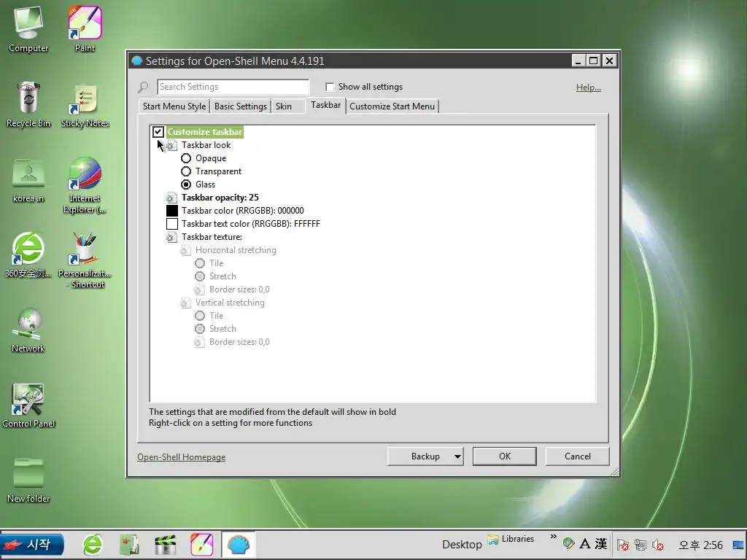The image size is (747, 560).
Task: Select the Internet Explorer desktop shortcut
Action: click(x=85, y=184)
